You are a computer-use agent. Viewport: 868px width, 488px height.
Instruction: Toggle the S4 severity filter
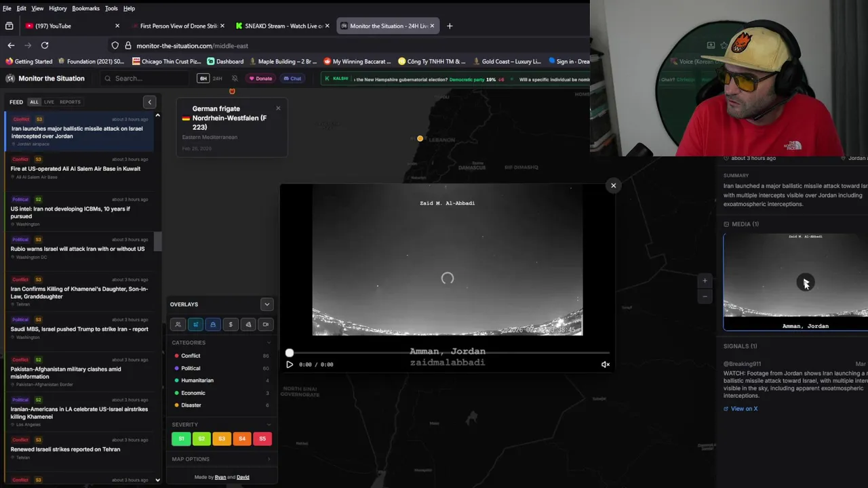point(242,439)
